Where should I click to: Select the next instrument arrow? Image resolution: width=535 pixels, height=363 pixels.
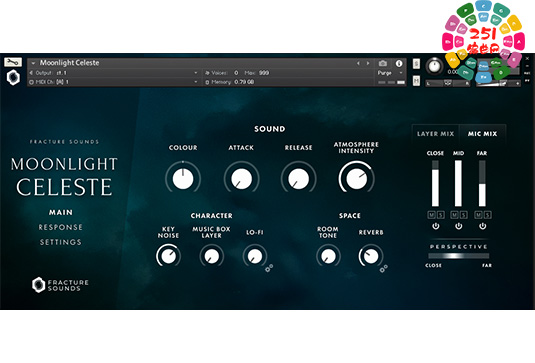[x=368, y=63]
